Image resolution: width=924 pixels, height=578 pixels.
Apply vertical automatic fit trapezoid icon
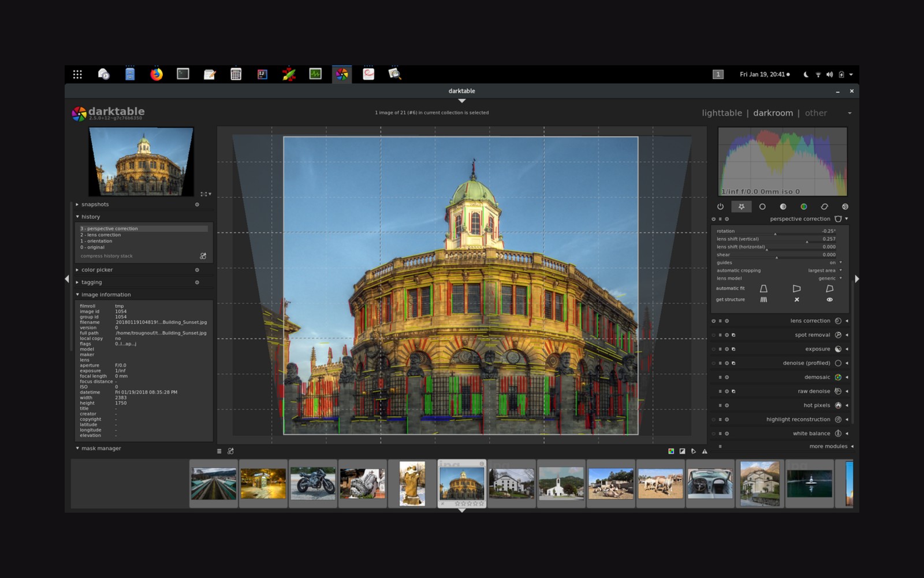(763, 288)
